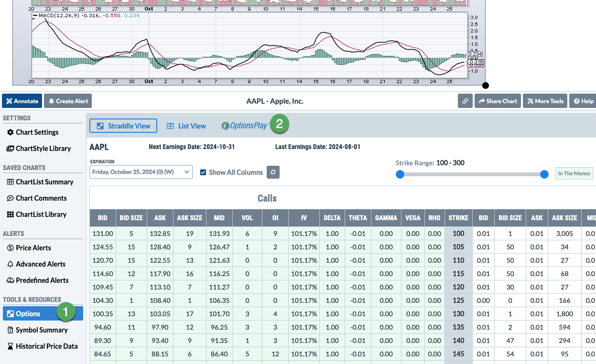Open Options in Tools & Resources

[43, 314]
